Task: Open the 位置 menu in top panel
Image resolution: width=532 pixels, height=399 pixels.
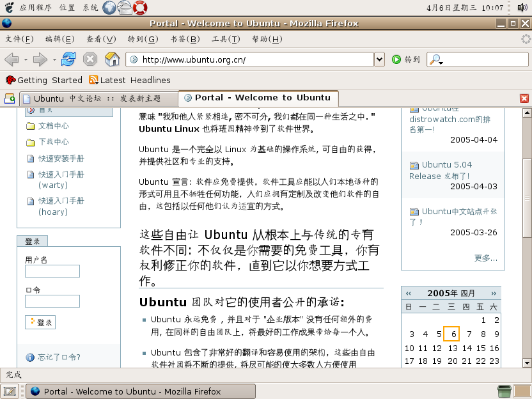Action: coord(67,8)
